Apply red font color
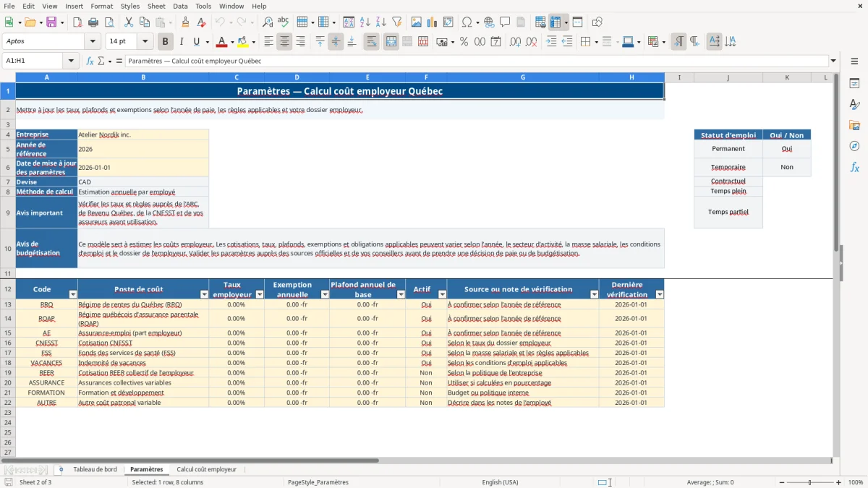The height and width of the screenshot is (488, 868). tap(221, 42)
